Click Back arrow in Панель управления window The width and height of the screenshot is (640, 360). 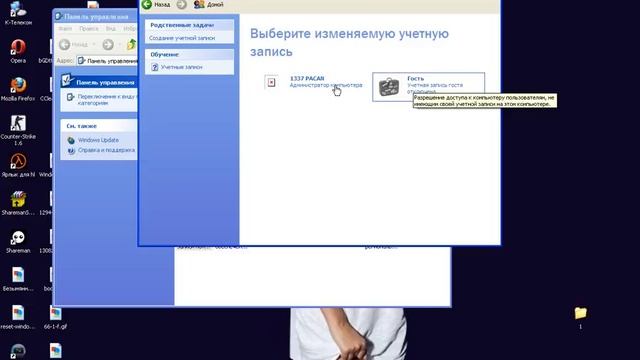click(x=64, y=44)
